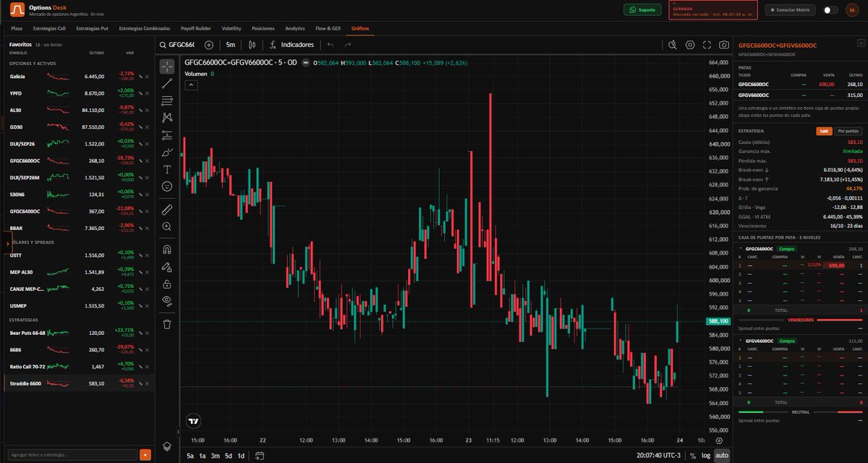
Task: Hide all drawings with eye icon
Action: 167,300
